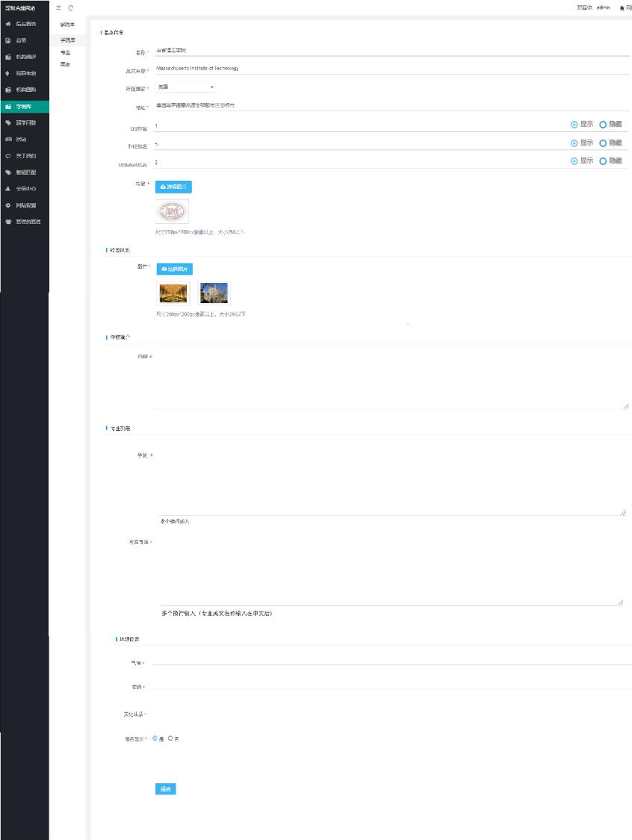632x840 pixels.
Task: Open 会员中心 via its user icon
Action: pos(8,189)
